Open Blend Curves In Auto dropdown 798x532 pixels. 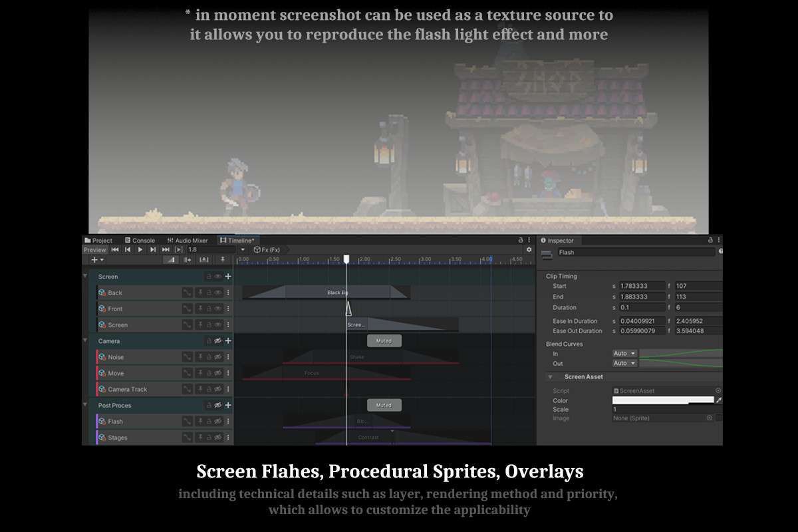(624, 353)
